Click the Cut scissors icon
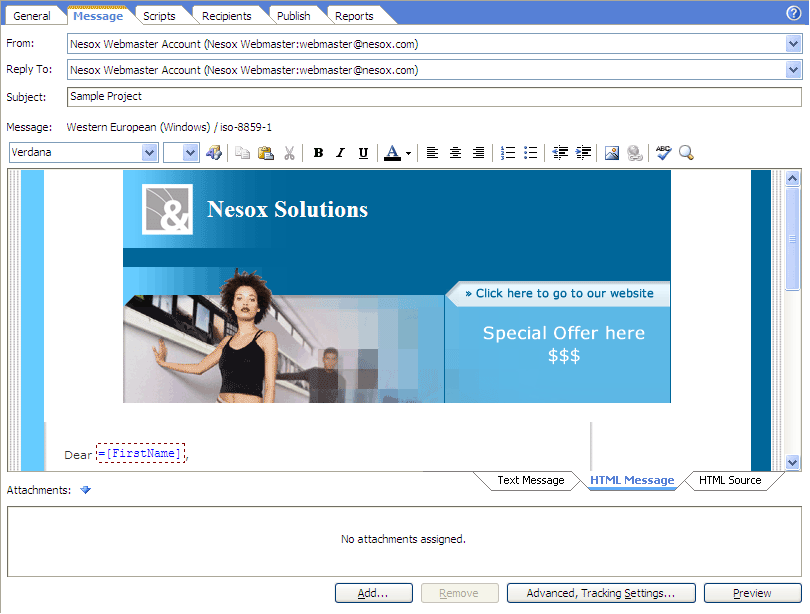 coord(289,153)
